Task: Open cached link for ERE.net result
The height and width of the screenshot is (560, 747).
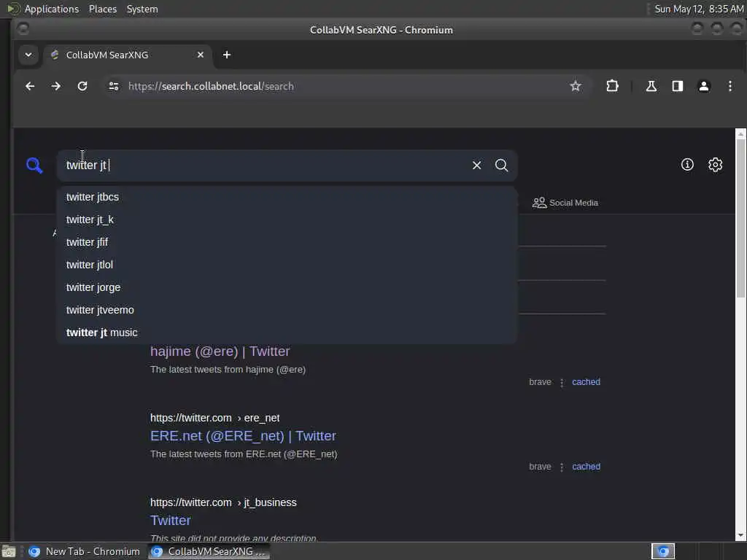Action: tap(586, 467)
